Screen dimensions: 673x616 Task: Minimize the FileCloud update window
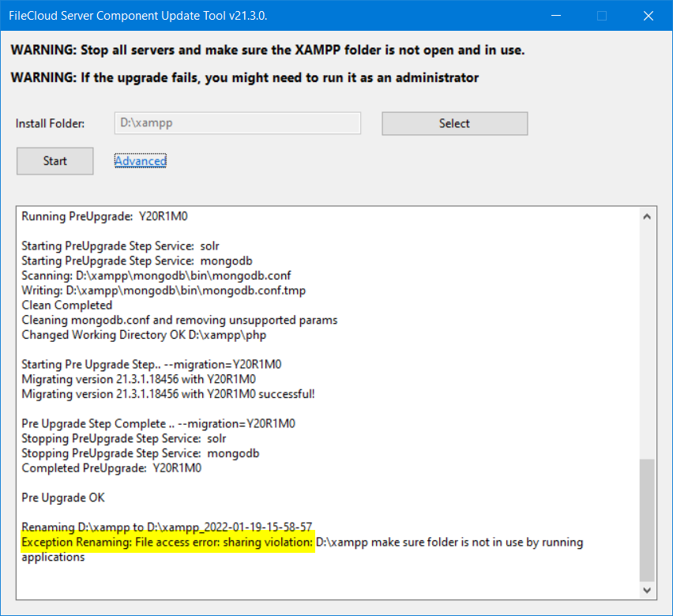(555, 15)
